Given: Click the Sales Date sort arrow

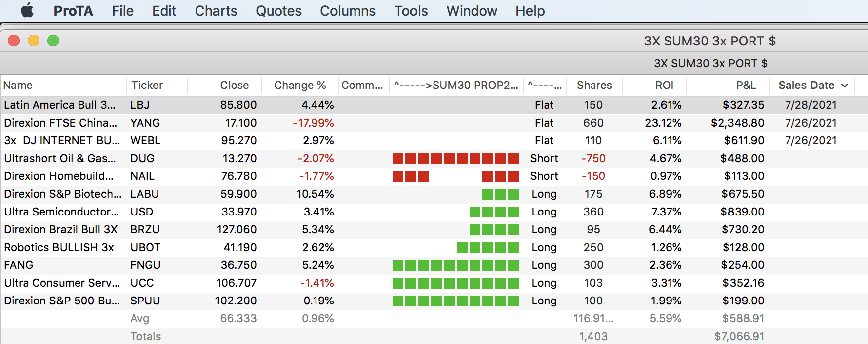Looking at the screenshot, I should tap(845, 86).
